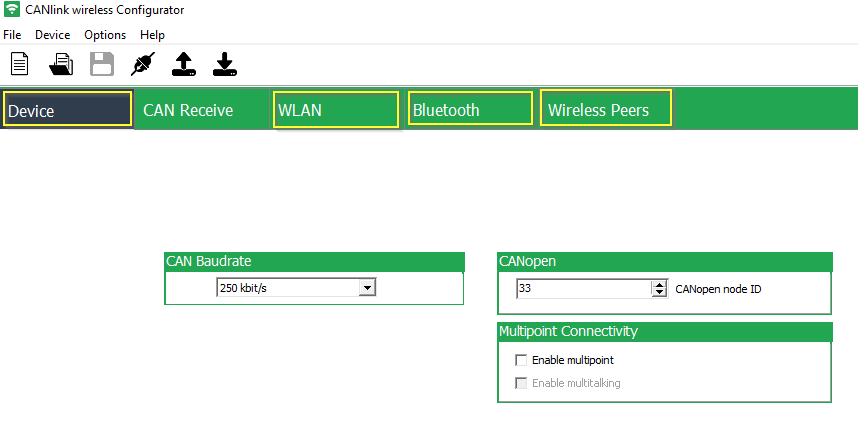Image resolution: width=858 pixels, height=424 pixels.
Task: Switch to the WLAN tab
Action: (x=336, y=109)
